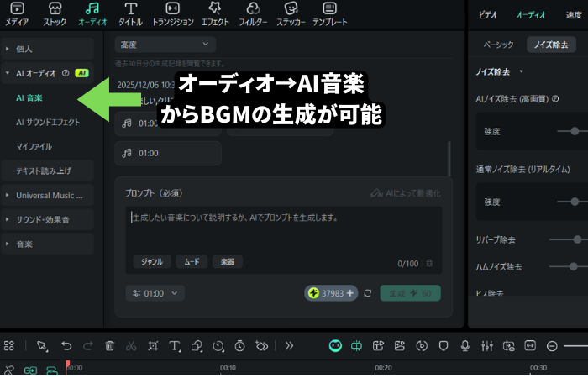
Task: Click the shield marker icon
Action: (x=444, y=345)
